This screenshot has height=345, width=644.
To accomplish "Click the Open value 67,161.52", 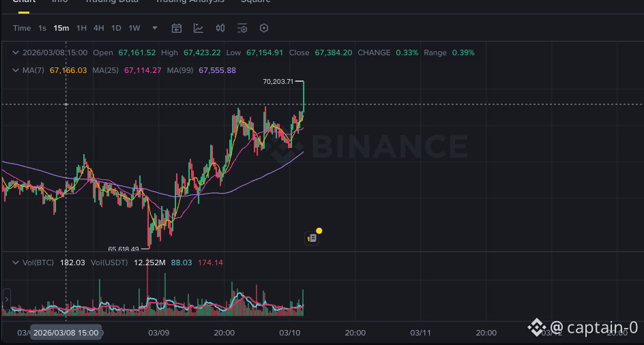I will click(x=136, y=52).
